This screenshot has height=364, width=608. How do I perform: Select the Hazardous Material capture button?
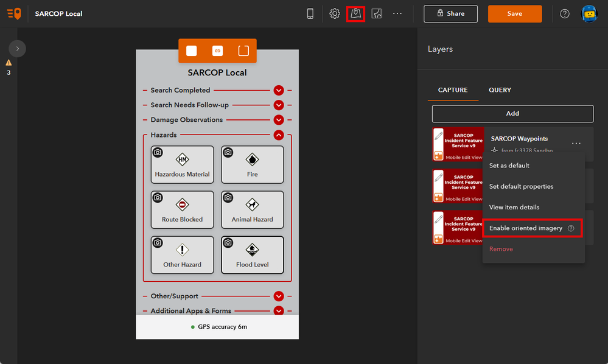[x=182, y=164]
